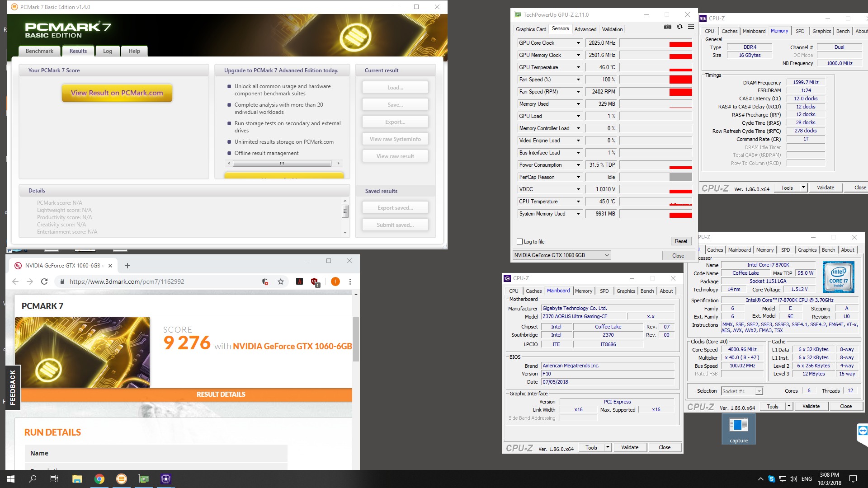
Task: Open the uBlock Origin extension icon
Action: 315,282
